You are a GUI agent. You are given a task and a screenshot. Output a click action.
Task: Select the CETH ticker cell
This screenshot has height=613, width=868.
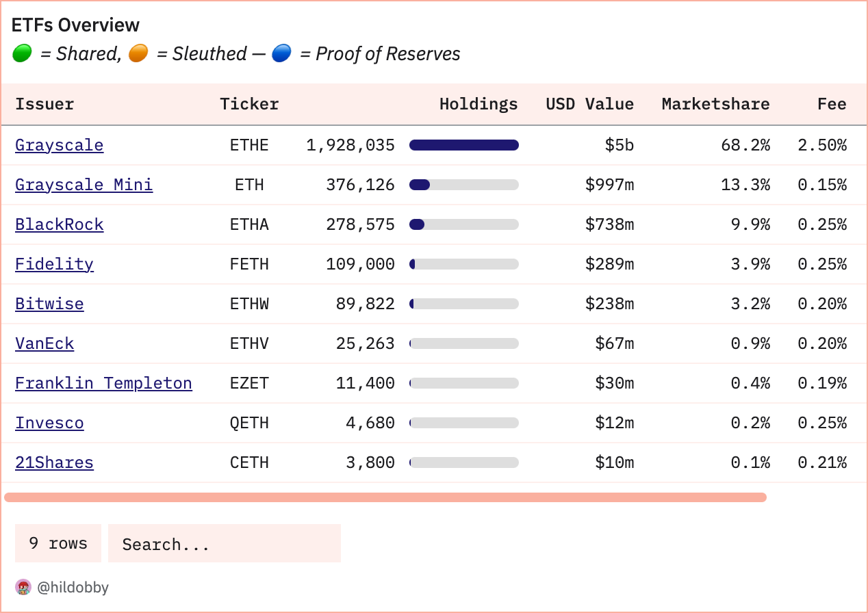click(x=249, y=462)
